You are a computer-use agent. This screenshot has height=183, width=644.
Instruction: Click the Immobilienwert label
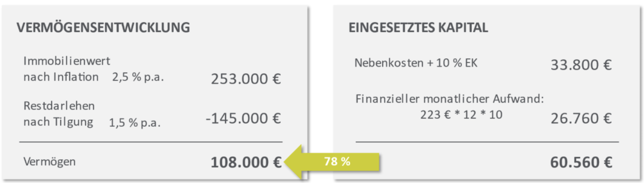point(67,61)
